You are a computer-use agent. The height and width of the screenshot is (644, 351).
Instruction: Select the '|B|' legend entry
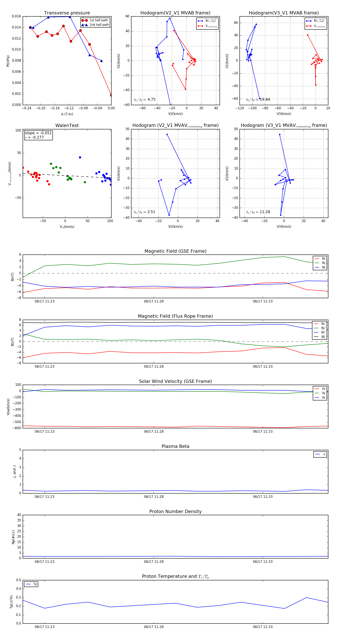(x=320, y=337)
